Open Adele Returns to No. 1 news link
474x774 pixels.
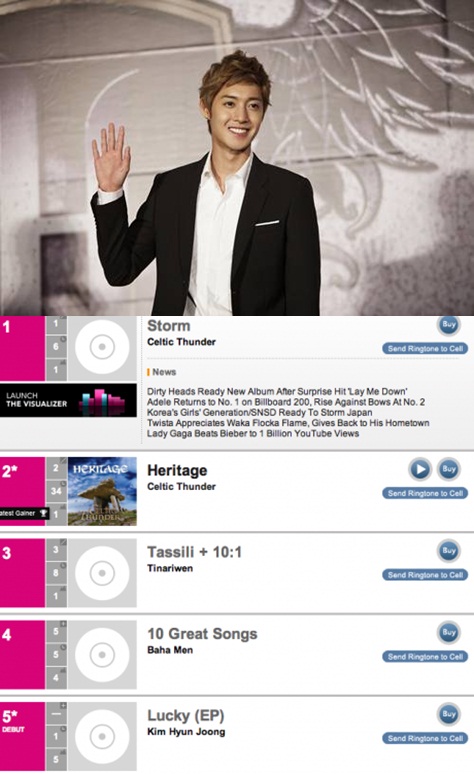(x=286, y=402)
